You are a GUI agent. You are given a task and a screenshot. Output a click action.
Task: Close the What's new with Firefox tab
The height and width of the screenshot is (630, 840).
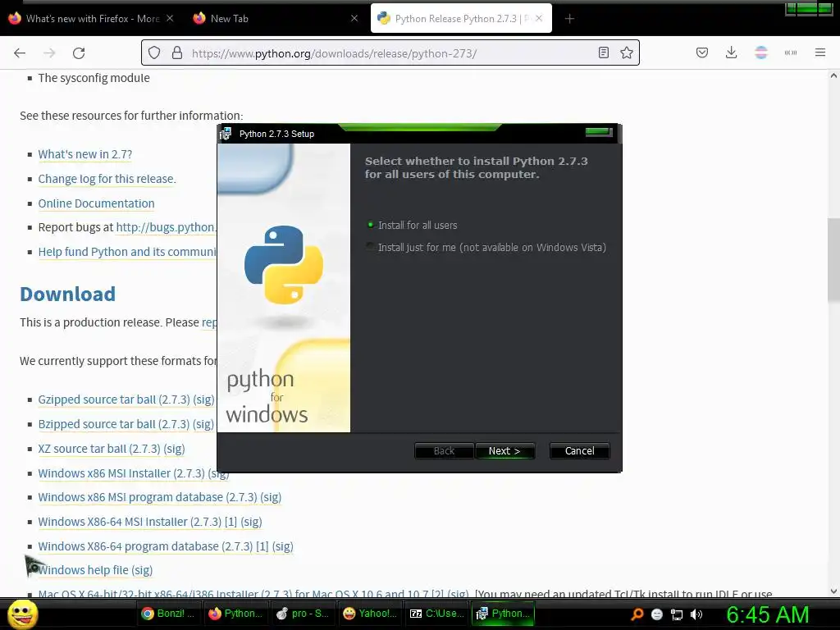point(170,18)
